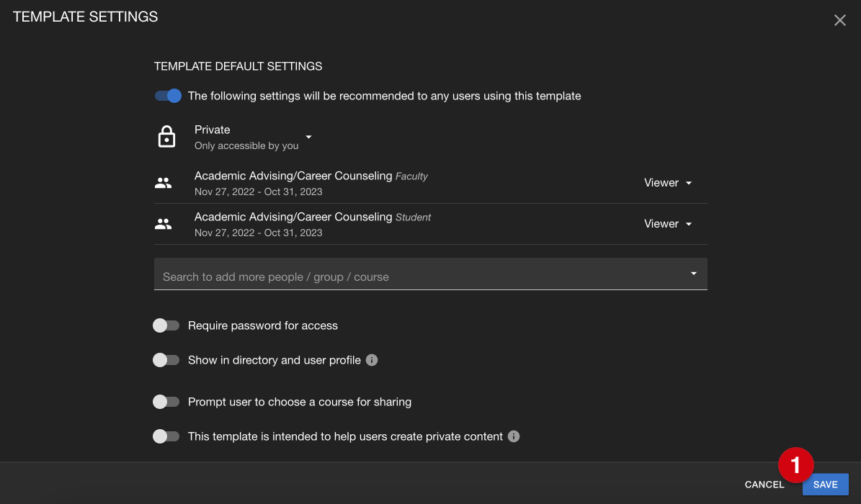The height and width of the screenshot is (504, 861).
Task: Click info icon beside directory and profile
Action: click(372, 360)
